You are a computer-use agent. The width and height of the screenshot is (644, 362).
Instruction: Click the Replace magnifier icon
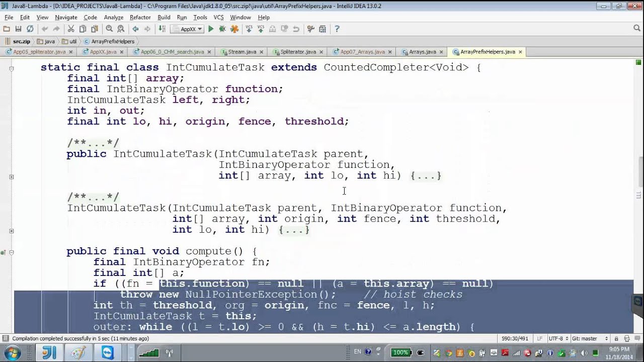pos(121,29)
